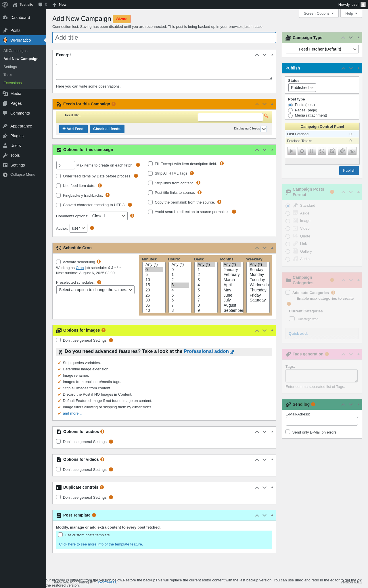The image size is (368, 588).
Task: Click the clipboard log icon in Campaign Control Panel
Action: tap(342, 151)
